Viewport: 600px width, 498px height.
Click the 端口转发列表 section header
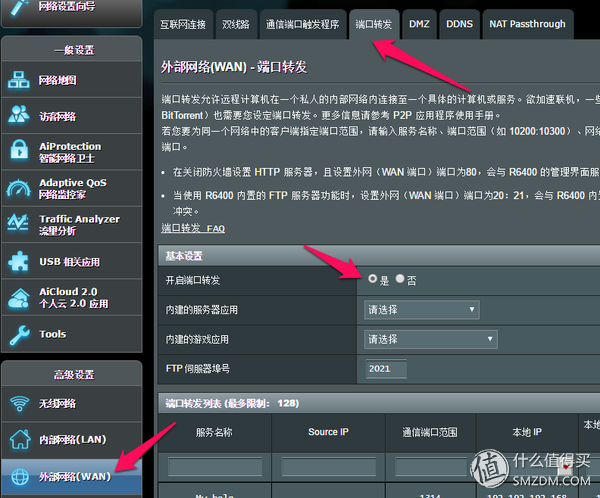379,403
